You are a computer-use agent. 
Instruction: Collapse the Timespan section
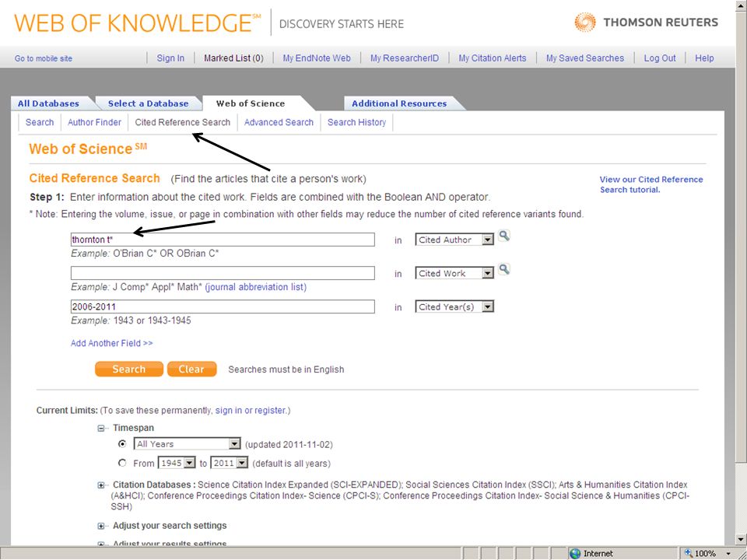pos(101,428)
